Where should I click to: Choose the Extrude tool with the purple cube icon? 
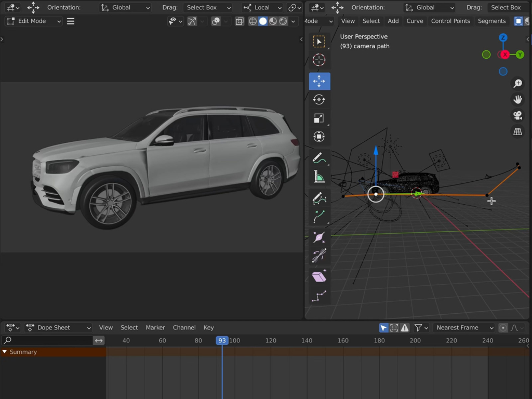(x=319, y=275)
